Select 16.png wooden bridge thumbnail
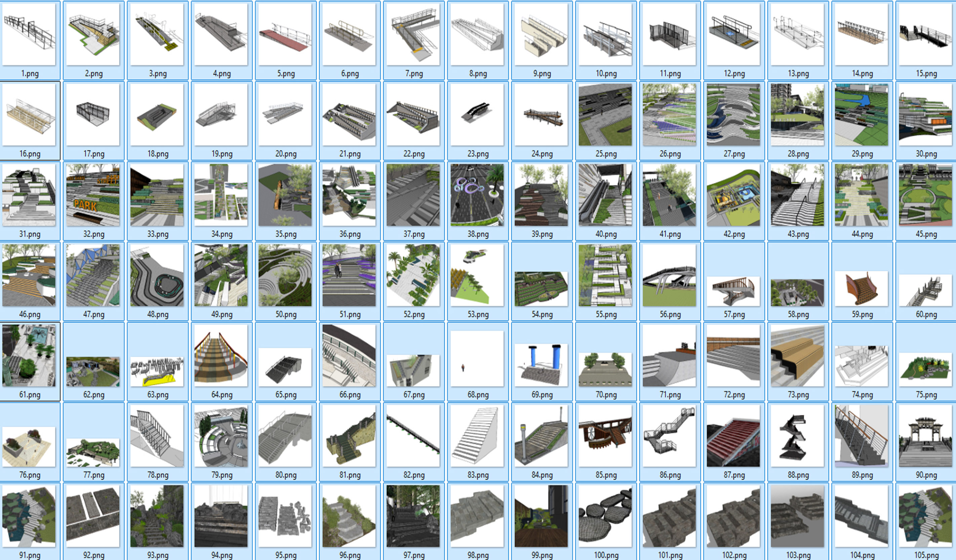The height and width of the screenshot is (560, 956). point(29,115)
